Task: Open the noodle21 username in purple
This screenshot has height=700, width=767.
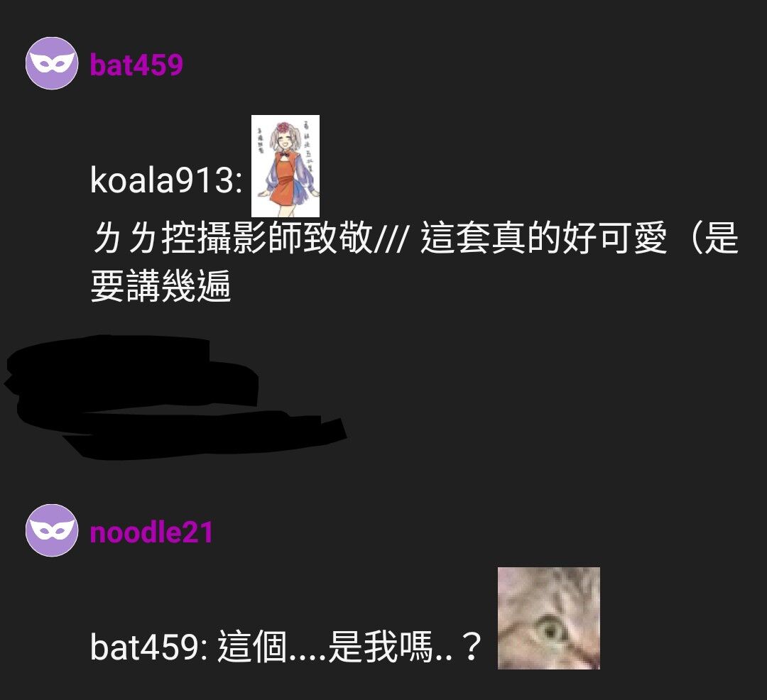Action: point(152,531)
